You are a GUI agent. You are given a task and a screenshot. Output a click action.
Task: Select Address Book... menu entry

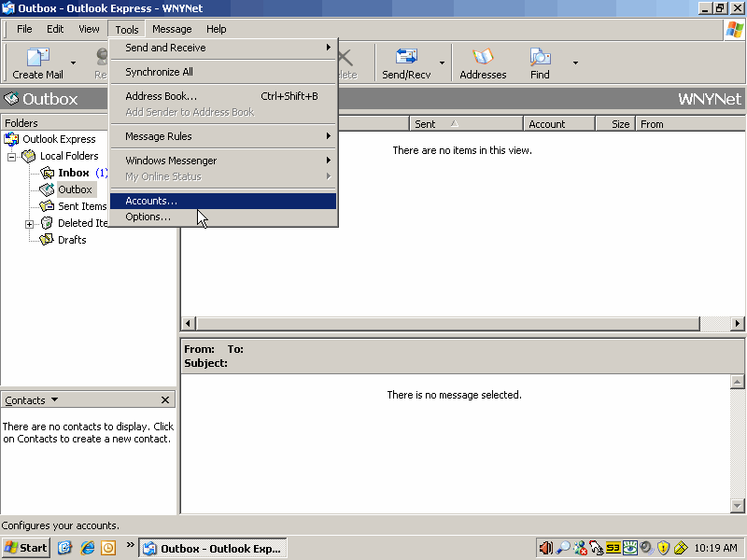223,96
